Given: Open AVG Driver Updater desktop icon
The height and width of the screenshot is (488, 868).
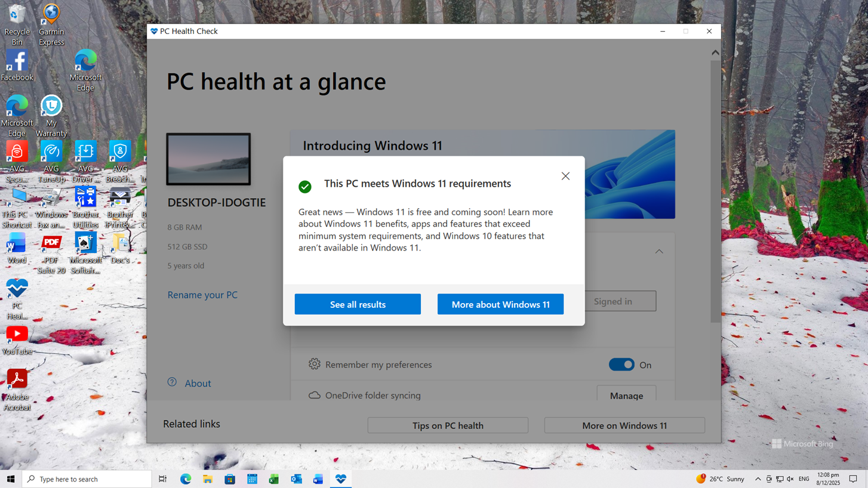Looking at the screenshot, I should tap(85, 162).
